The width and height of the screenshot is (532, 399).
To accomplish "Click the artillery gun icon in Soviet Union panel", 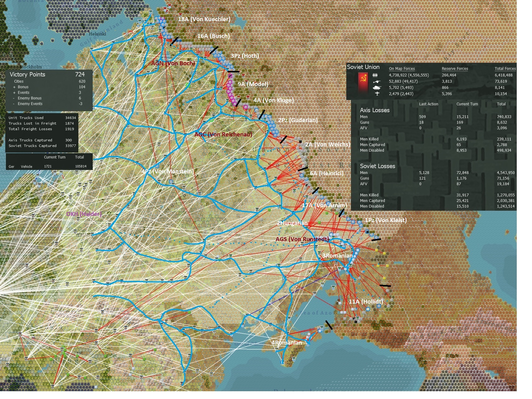I will pyautogui.click(x=376, y=81).
